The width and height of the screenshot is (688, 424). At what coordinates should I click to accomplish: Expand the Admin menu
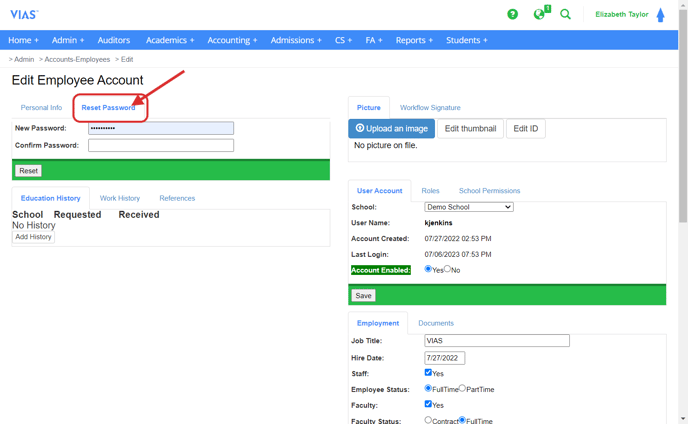pyautogui.click(x=68, y=40)
